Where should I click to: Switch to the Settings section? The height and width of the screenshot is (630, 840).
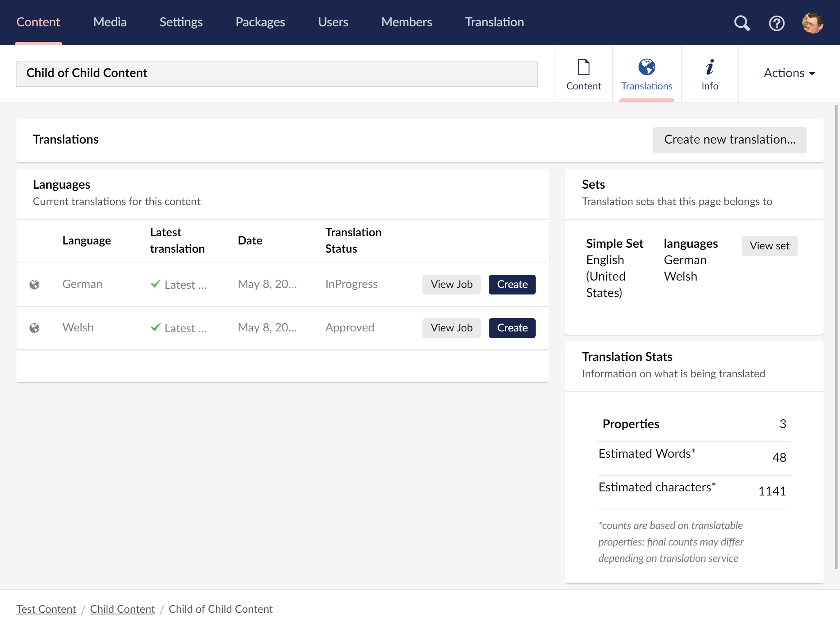click(181, 22)
